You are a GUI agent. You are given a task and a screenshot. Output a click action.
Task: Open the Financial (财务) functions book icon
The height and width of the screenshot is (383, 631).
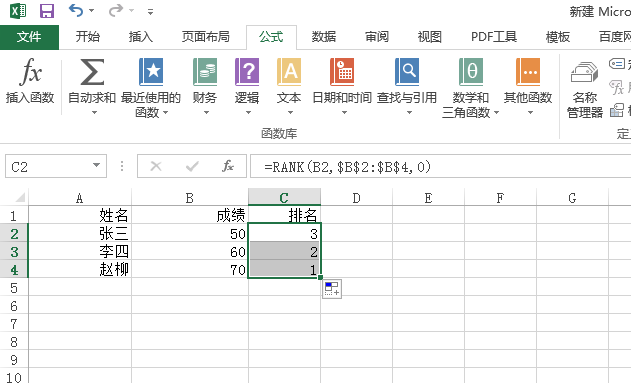tap(205, 72)
